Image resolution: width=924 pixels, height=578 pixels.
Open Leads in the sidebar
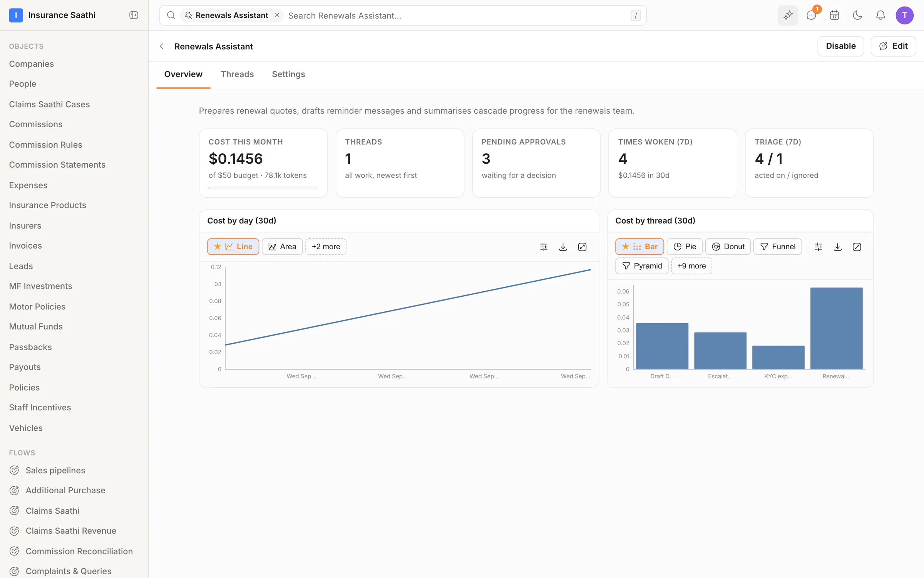click(21, 266)
